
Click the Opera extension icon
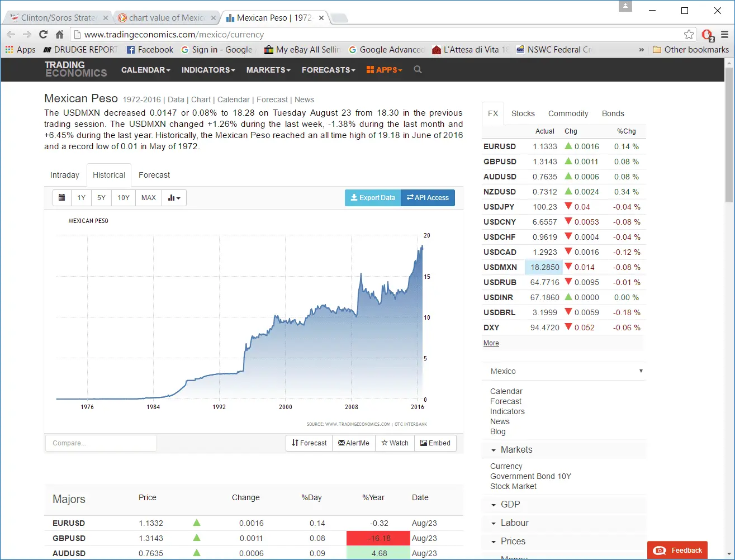(x=707, y=35)
